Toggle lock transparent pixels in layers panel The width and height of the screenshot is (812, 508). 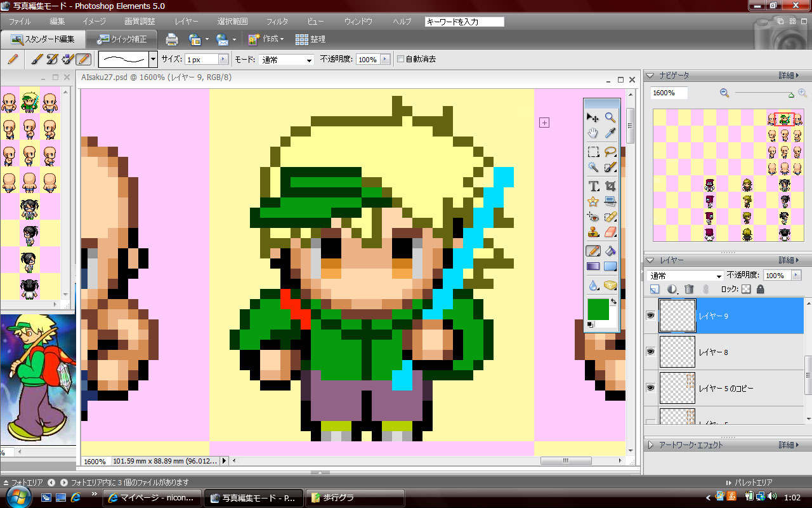click(x=746, y=289)
